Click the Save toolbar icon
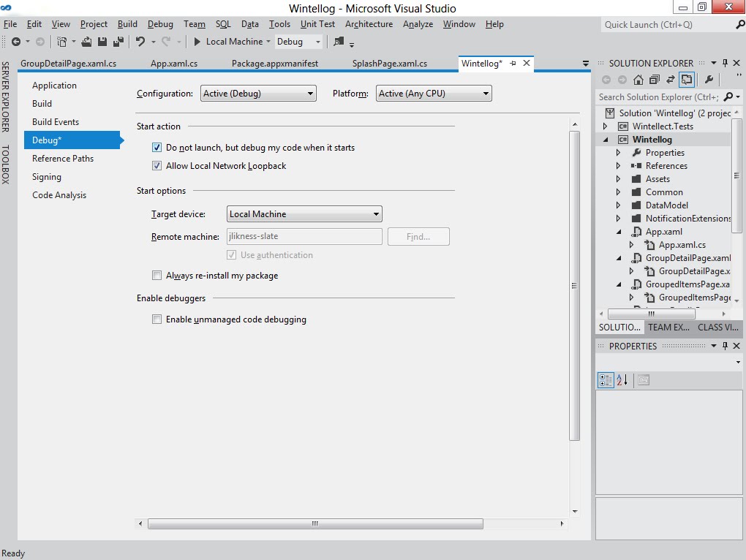Screen dimensions: 746x560 pyautogui.click(x=102, y=42)
